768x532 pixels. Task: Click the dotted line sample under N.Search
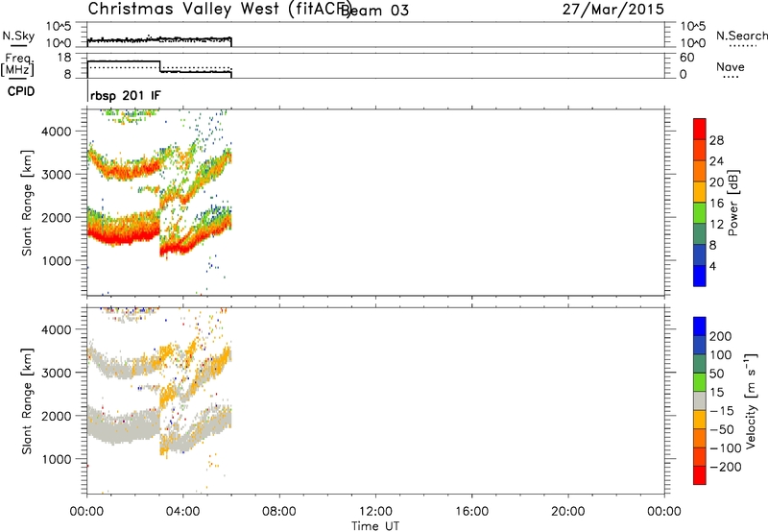point(743,46)
